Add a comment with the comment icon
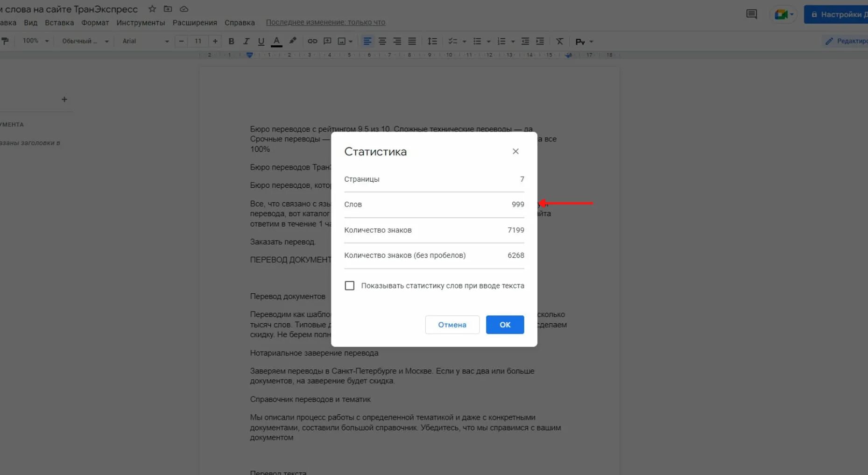The width and height of the screenshot is (868, 475). point(327,41)
